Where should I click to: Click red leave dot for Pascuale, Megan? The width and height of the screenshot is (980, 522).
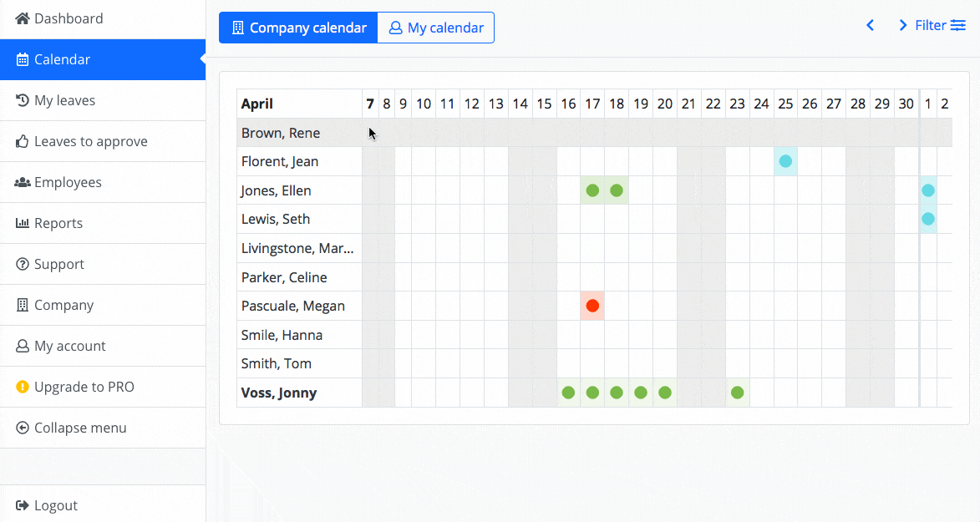[x=592, y=306]
